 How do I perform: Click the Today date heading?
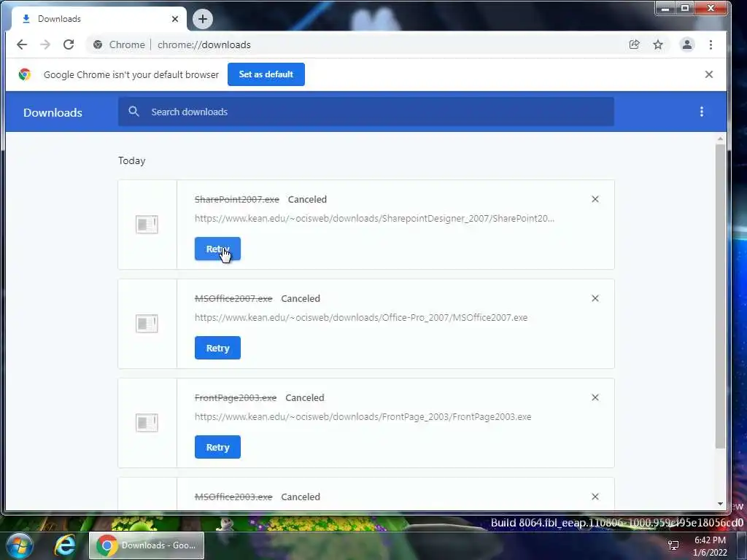pyautogui.click(x=132, y=161)
